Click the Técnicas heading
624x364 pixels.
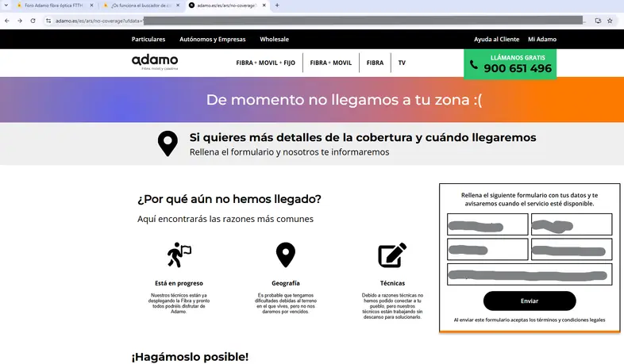pyautogui.click(x=392, y=283)
